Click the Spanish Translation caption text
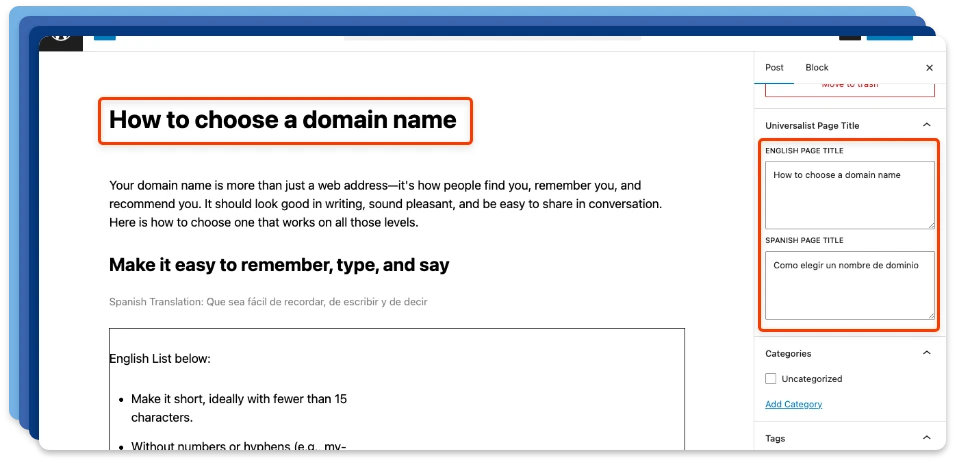Viewport: 955px width, 462px height. [x=269, y=302]
